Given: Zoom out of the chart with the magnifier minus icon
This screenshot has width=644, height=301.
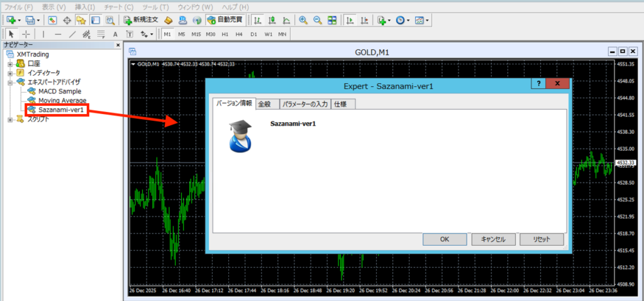Looking at the screenshot, I should coord(317,20).
